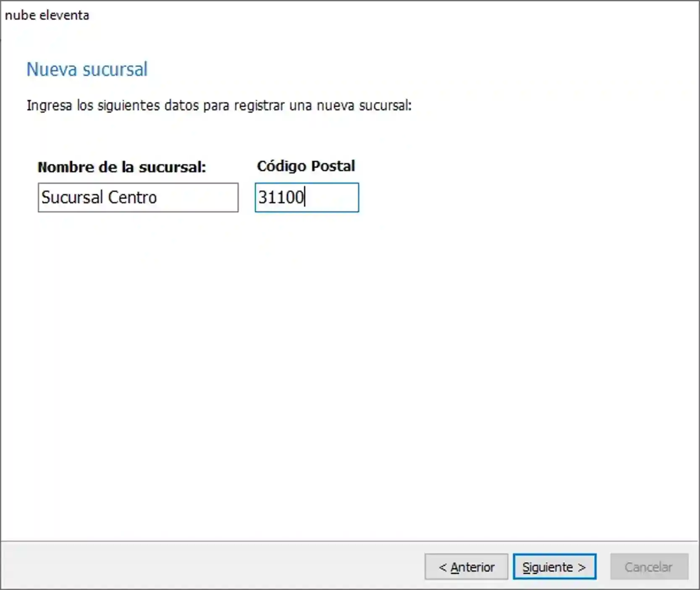This screenshot has height=590, width=700.
Task: Click the 'Código Postal' label
Action: point(306,166)
